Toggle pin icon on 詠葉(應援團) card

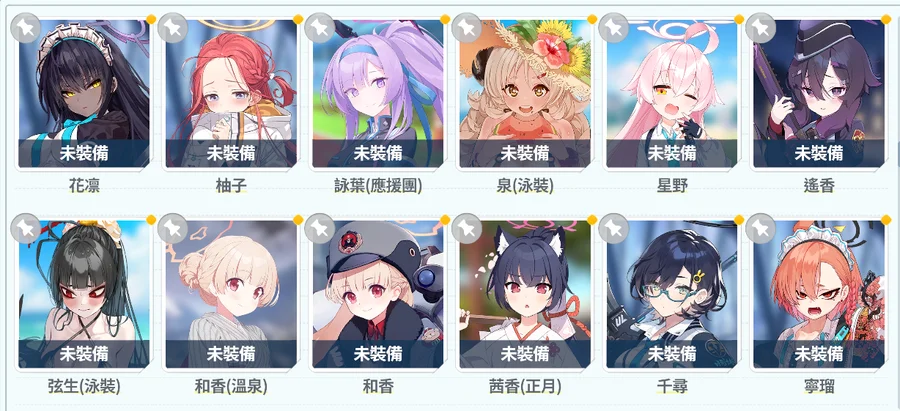319,27
